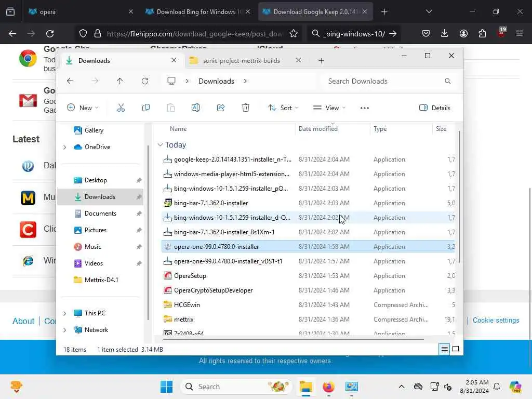532x399 pixels.
Task: Click the horizontal scrollbar in file list
Action: tap(293, 339)
